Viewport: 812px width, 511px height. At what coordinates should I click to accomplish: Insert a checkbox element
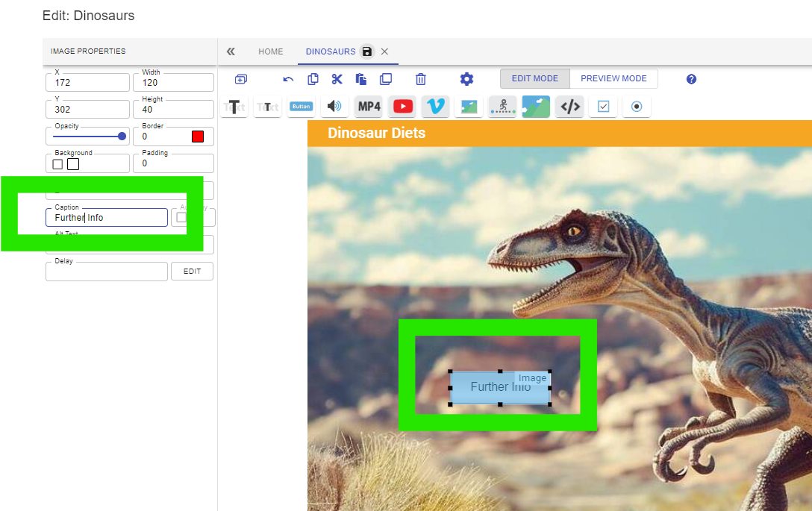pos(603,107)
